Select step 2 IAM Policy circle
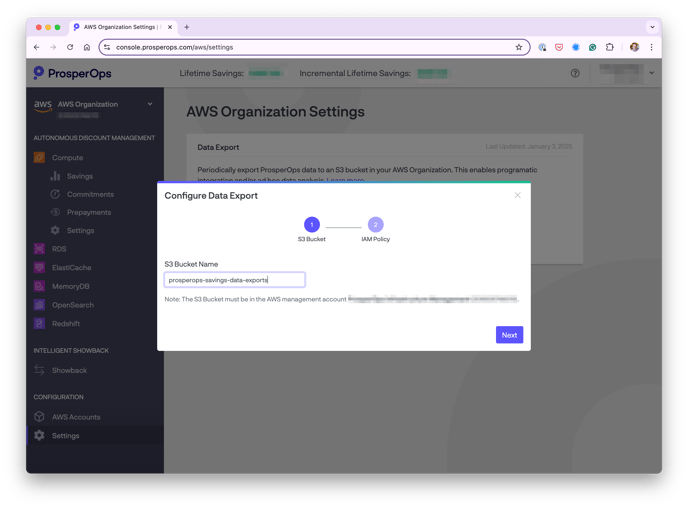This screenshot has height=508, width=688. tap(375, 225)
